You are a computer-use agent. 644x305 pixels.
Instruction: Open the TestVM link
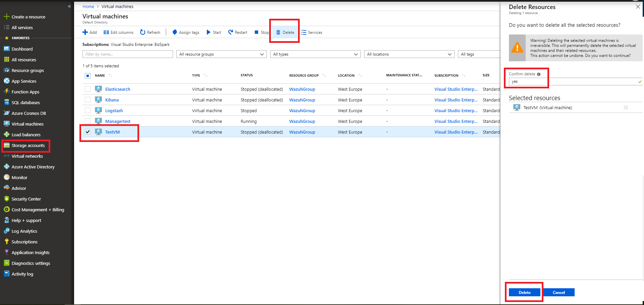112,132
